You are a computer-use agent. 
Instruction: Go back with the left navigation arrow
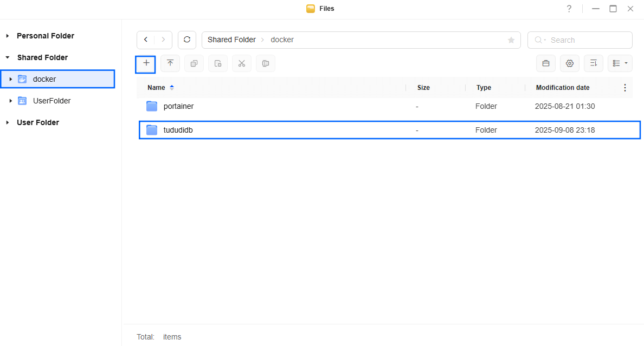pos(146,40)
